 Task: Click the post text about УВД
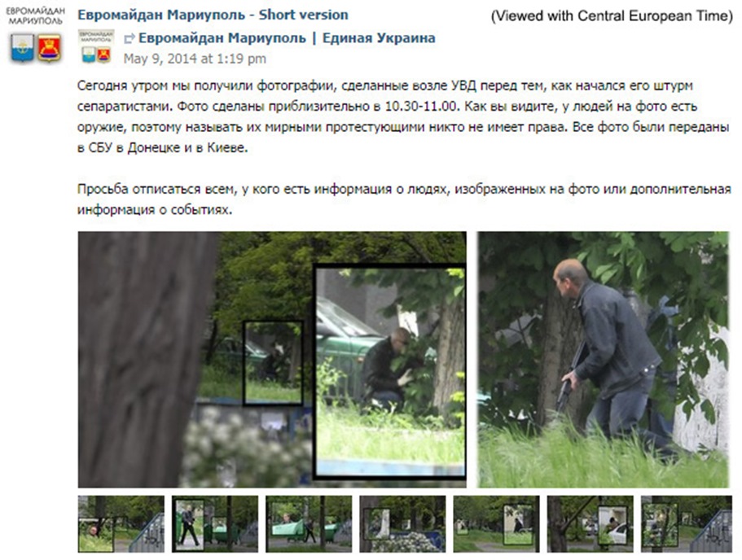403,116
